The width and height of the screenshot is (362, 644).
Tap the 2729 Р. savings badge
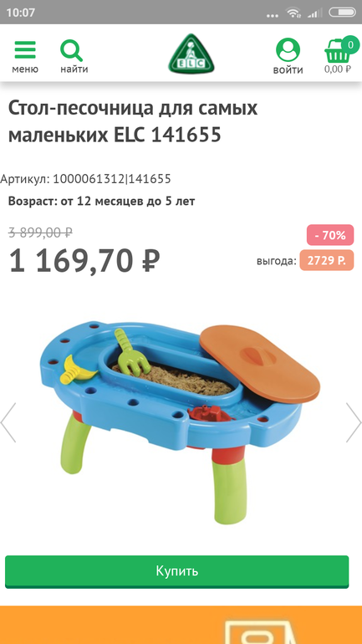(327, 260)
